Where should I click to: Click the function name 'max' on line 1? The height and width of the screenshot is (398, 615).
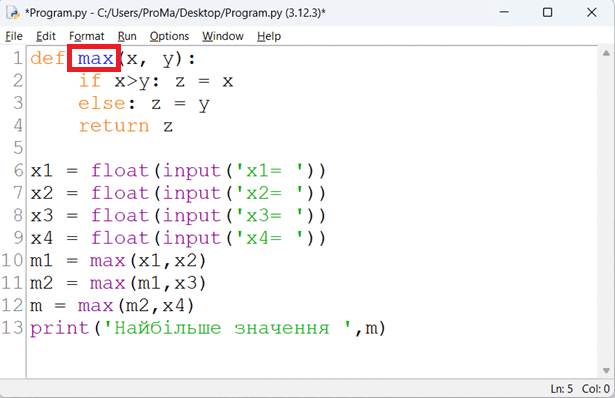pos(95,59)
